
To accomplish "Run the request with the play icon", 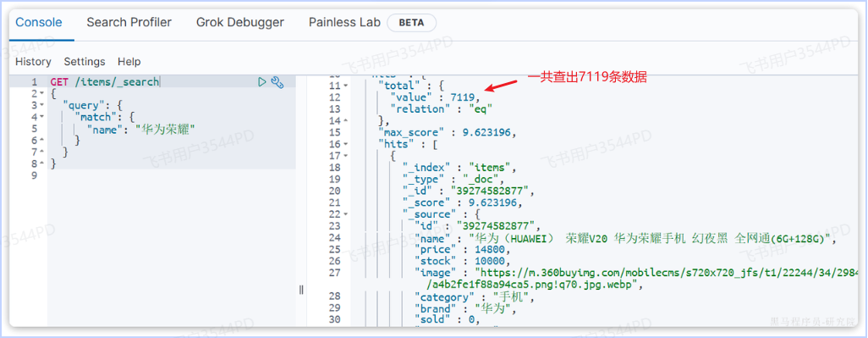I will coord(262,82).
